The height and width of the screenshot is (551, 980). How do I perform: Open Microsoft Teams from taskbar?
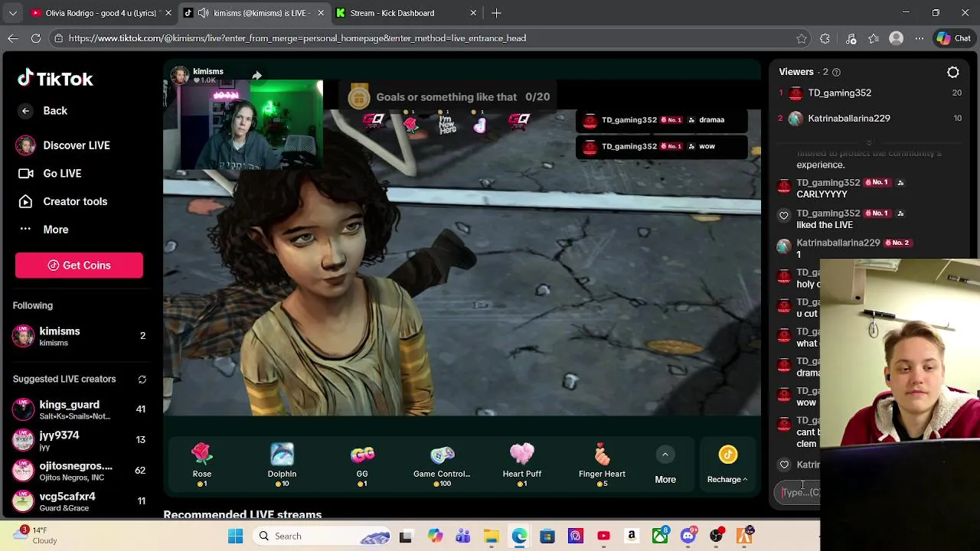click(462, 536)
